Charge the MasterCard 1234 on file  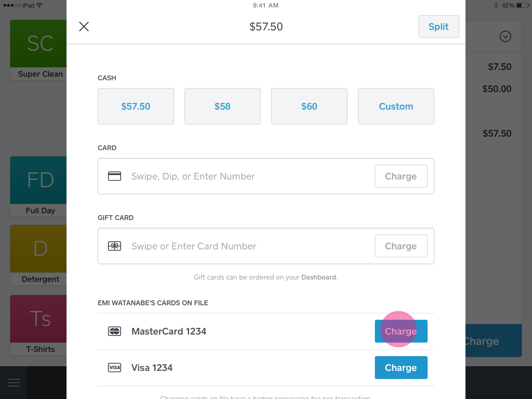click(401, 331)
